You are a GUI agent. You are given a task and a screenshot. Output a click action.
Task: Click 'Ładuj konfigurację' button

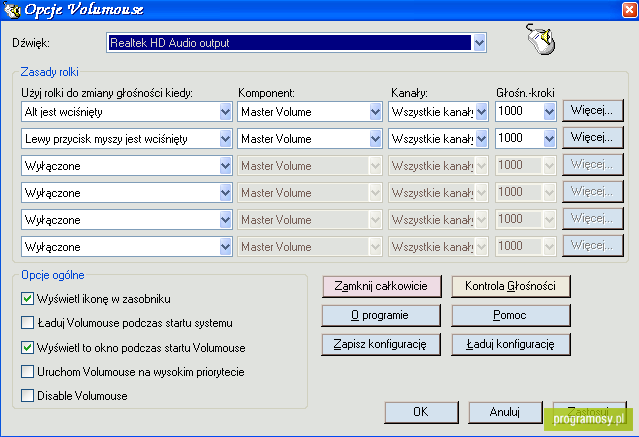[x=510, y=344]
